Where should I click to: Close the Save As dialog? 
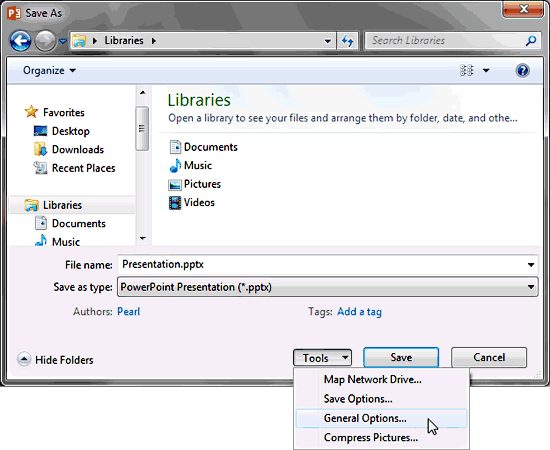click(x=523, y=9)
